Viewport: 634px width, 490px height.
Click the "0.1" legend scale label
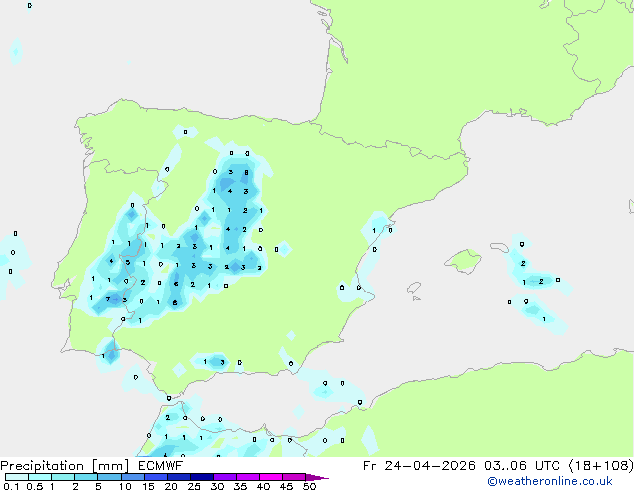coord(11,486)
